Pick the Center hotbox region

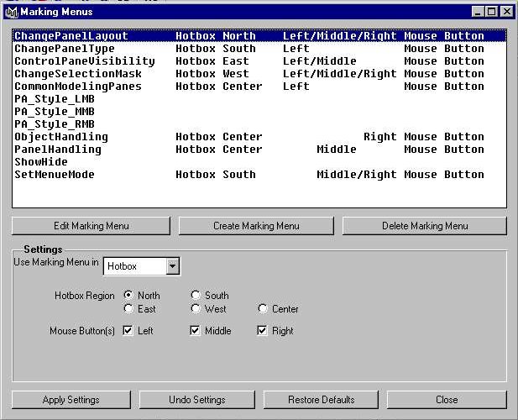coord(262,308)
